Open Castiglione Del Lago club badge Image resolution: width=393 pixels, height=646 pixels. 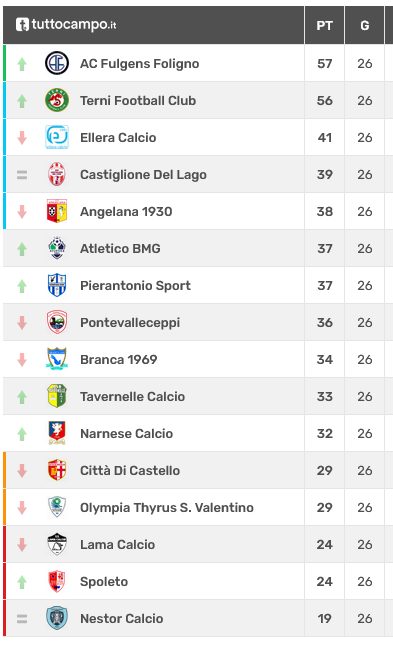[57, 174]
